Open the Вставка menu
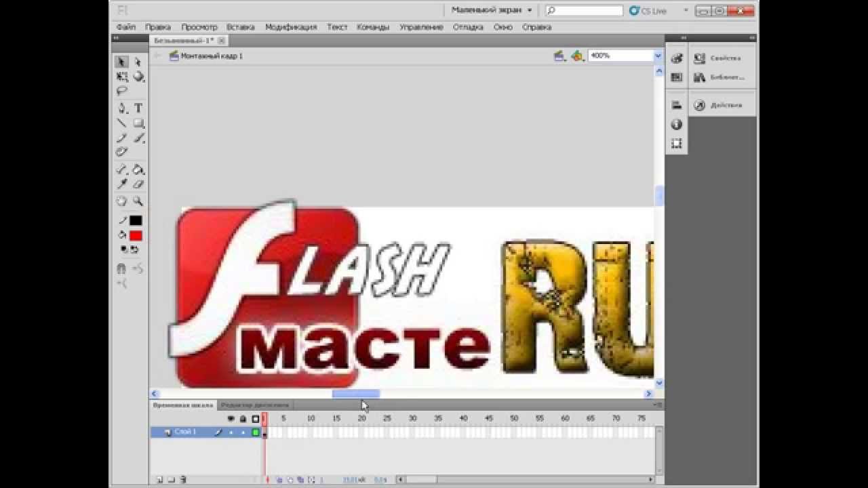Viewport: 868px width, 488px height. click(x=240, y=27)
